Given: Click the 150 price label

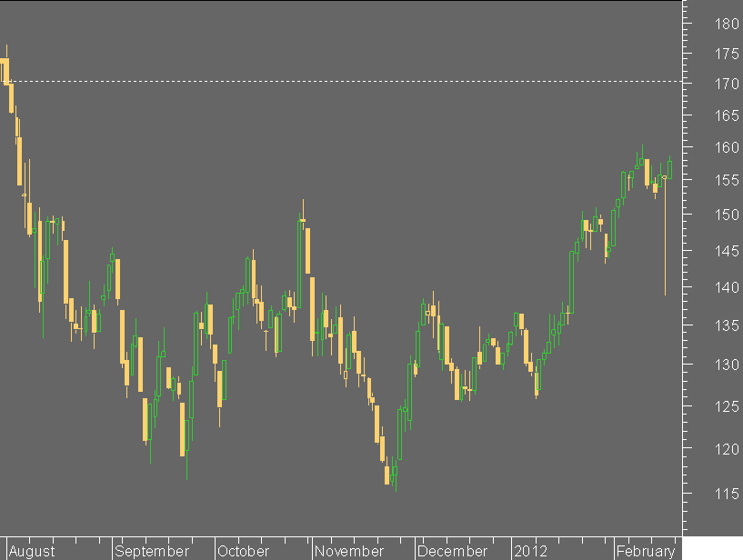Looking at the screenshot, I should pos(727,215).
